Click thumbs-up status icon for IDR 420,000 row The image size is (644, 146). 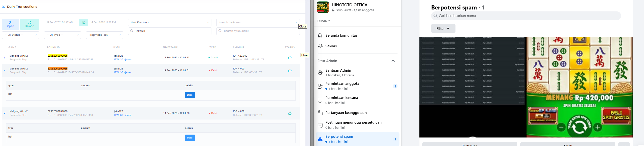[290, 58]
